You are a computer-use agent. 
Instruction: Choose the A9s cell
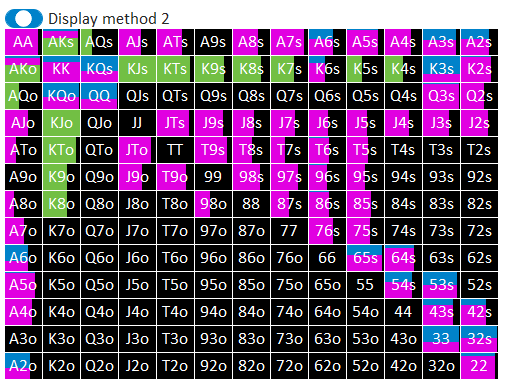point(213,42)
